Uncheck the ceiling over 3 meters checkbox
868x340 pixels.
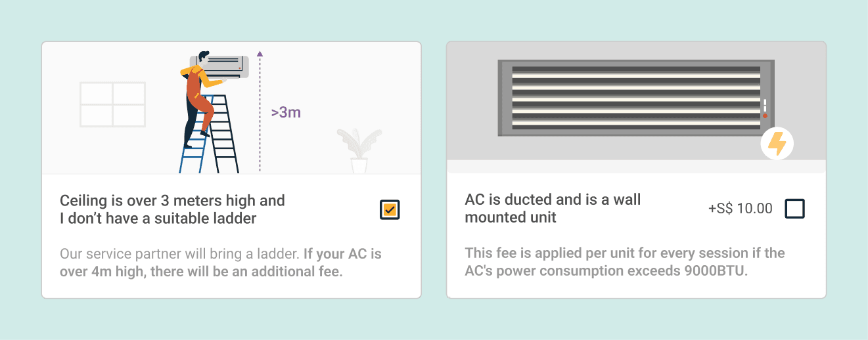coord(390,210)
